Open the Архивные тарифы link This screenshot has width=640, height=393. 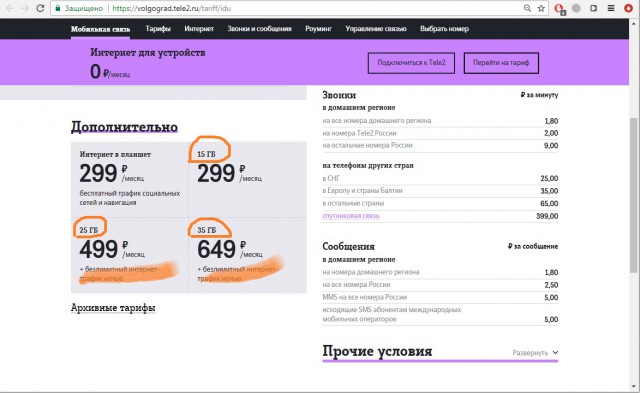click(113, 308)
